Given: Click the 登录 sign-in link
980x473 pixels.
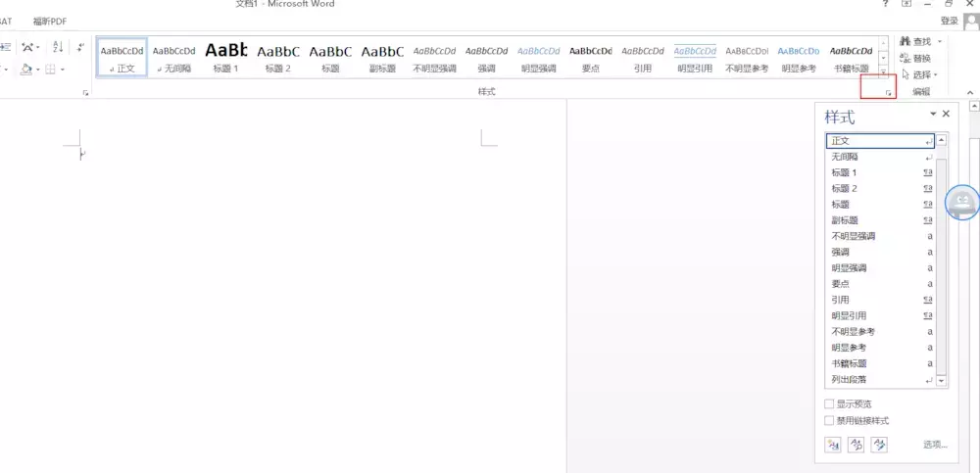Looking at the screenshot, I should 950,22.
